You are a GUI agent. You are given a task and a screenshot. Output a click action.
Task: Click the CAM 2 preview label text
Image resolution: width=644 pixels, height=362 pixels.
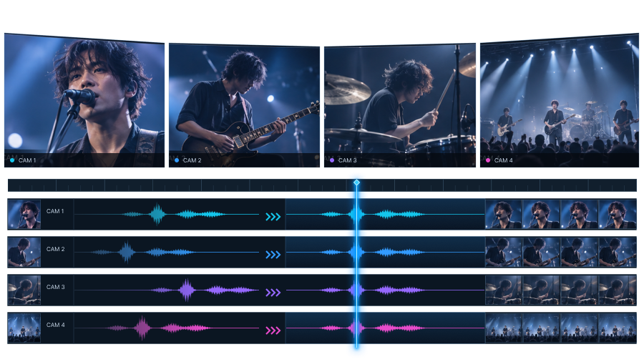(192, 160)
